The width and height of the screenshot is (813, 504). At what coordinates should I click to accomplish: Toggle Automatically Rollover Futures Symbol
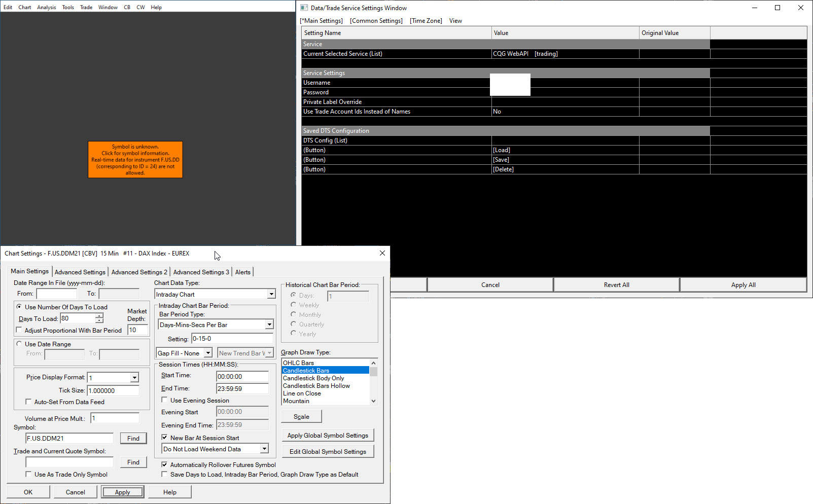pos(165,464)
